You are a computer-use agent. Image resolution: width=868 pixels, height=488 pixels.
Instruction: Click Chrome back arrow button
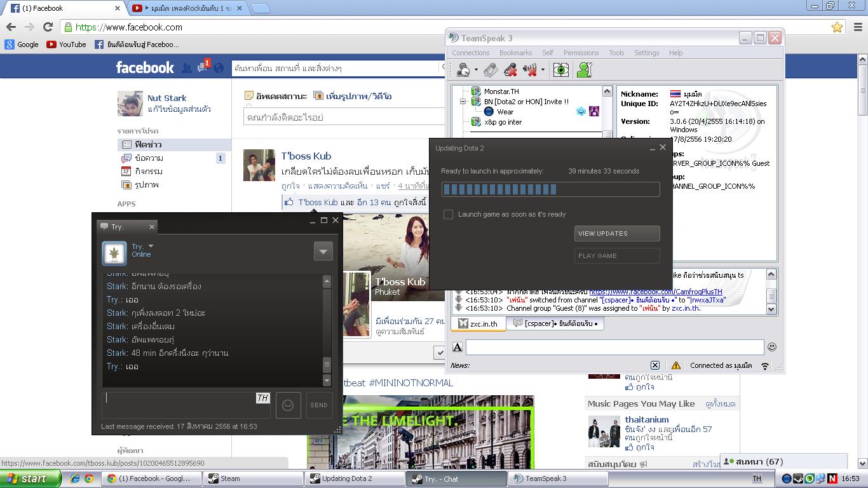tap(11, 27)
